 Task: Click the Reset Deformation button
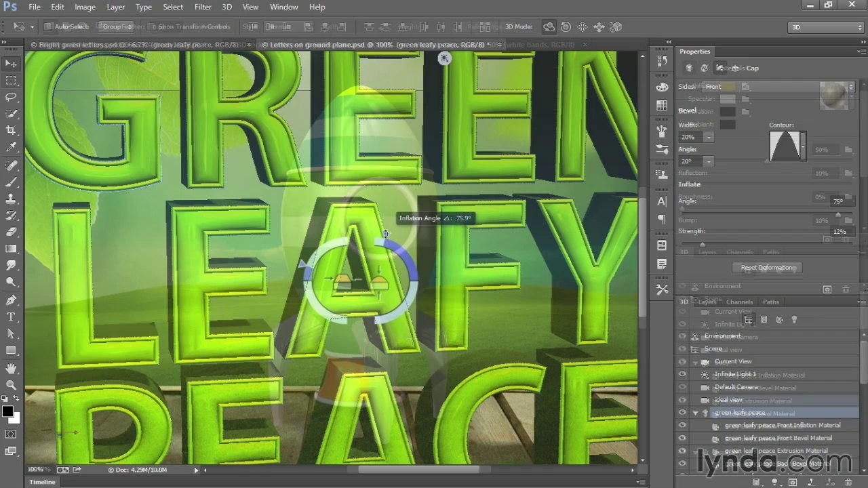[x=767, y=268]
